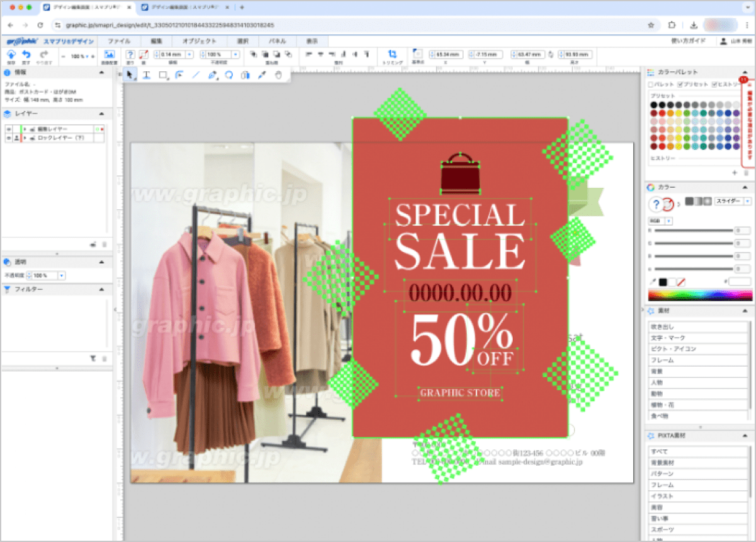The height and width of the screenshot is (542, 756).
Task: Click the black swatch in the カラー panel
Action: (x=663, y=282)
